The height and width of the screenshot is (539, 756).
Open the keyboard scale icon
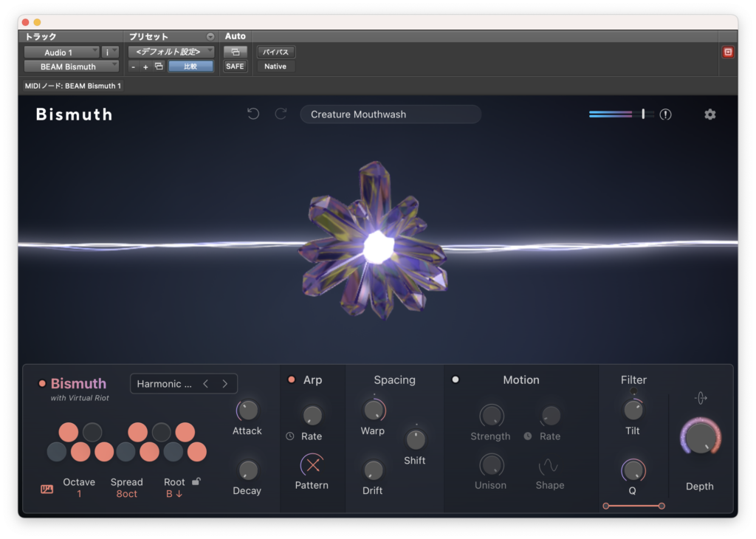(47, 490)
